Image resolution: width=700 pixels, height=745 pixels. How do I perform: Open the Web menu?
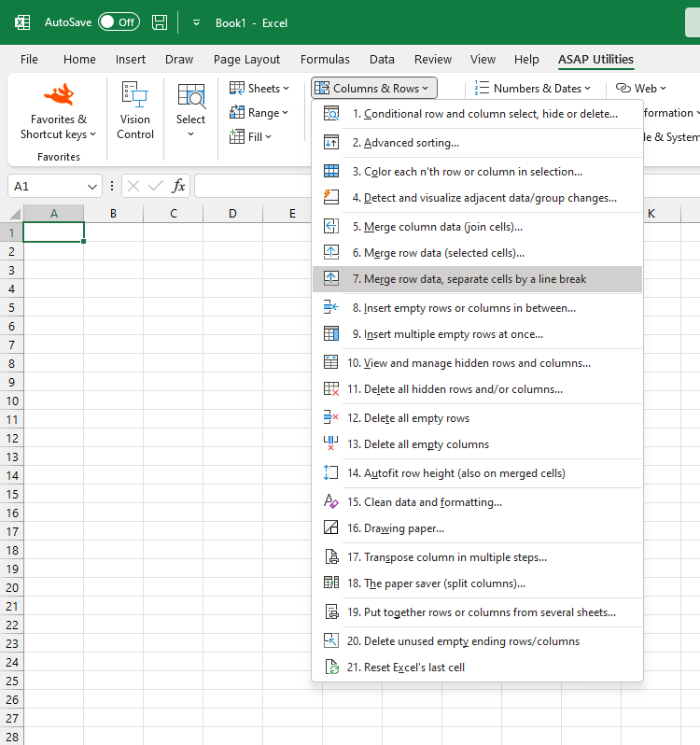coord(640,89)
